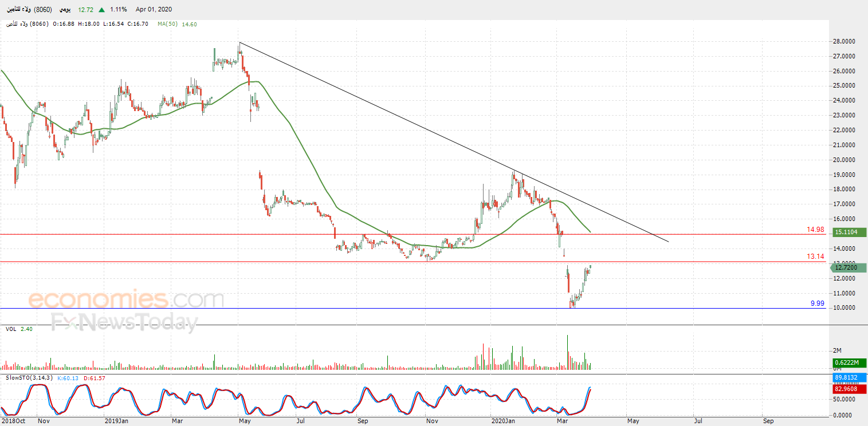
Task: Click the blue 9.99 support level label
Action: pos(817,303)
